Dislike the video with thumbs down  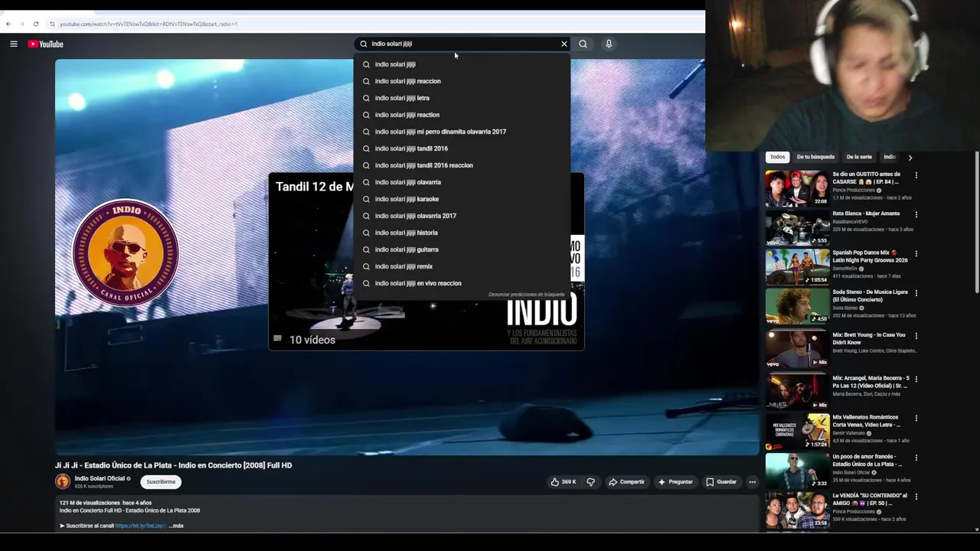click(590, 482)
